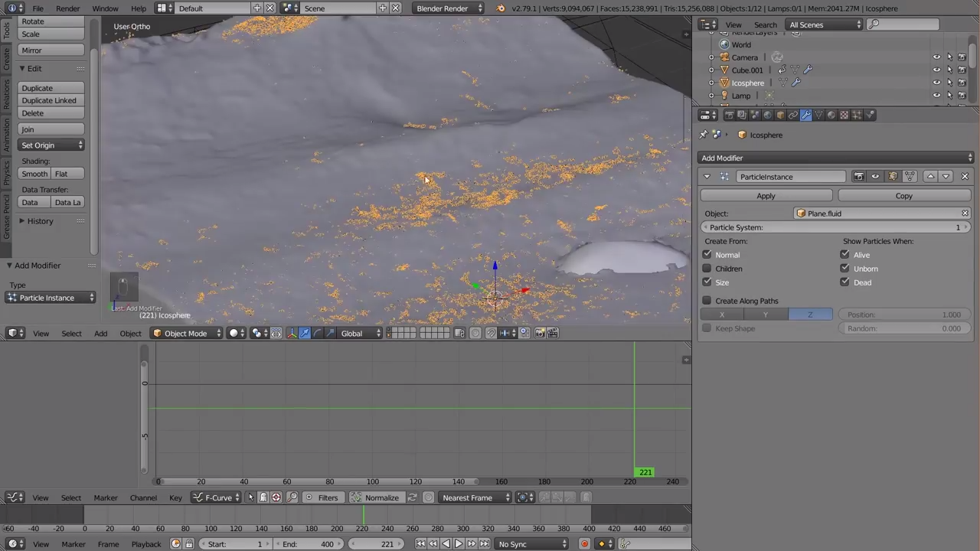
Task: Click the Apply button on the modifier
Action: tap(766, 196)
